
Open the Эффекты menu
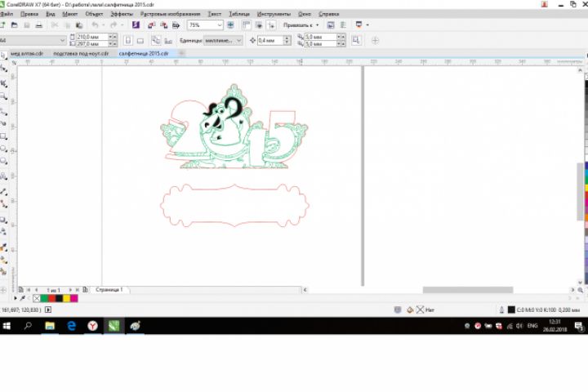pyautogui.click(x=122, y=14)
